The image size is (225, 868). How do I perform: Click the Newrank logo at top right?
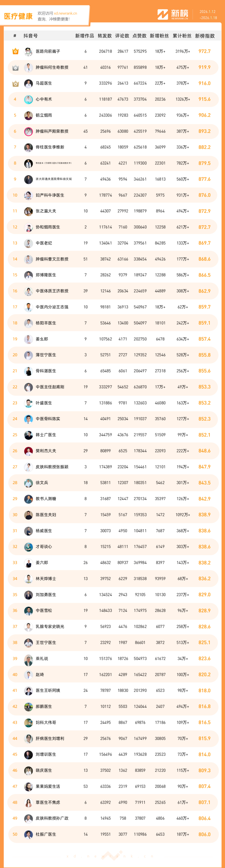[173, 14]
